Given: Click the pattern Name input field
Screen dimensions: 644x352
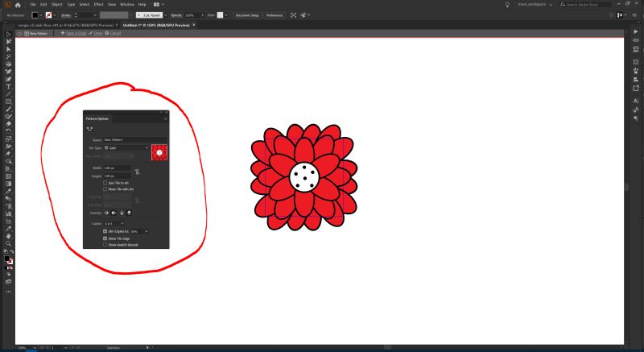Looking at the screenshot, I should 135,140.
